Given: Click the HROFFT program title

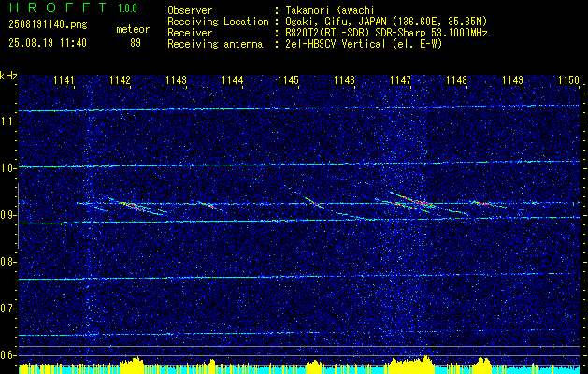Looking at the screenshot, I should click(x=58, y=7).
